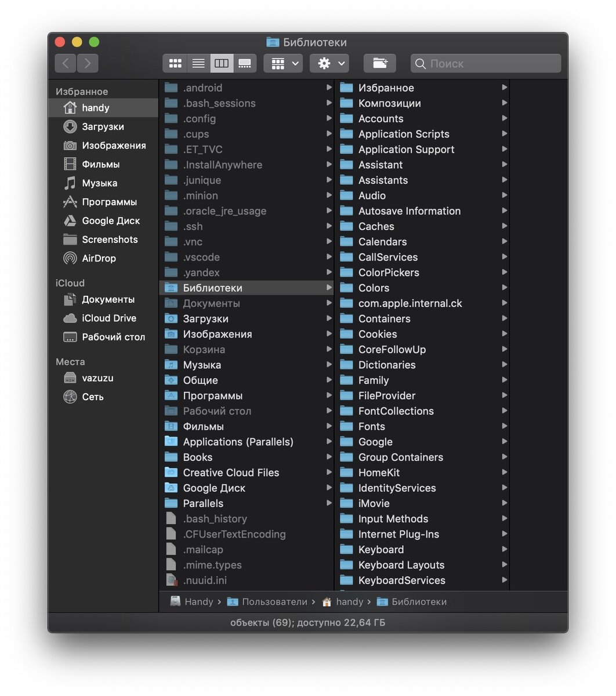Expand the Keyboard Layouts folder arrow
The image size is (616, 696).
[x=504, y=565]
